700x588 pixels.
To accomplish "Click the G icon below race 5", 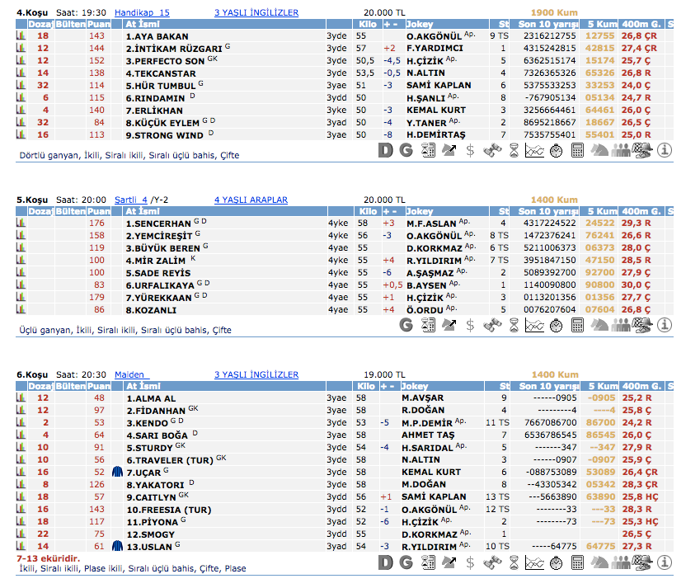I will coord(406,325).
